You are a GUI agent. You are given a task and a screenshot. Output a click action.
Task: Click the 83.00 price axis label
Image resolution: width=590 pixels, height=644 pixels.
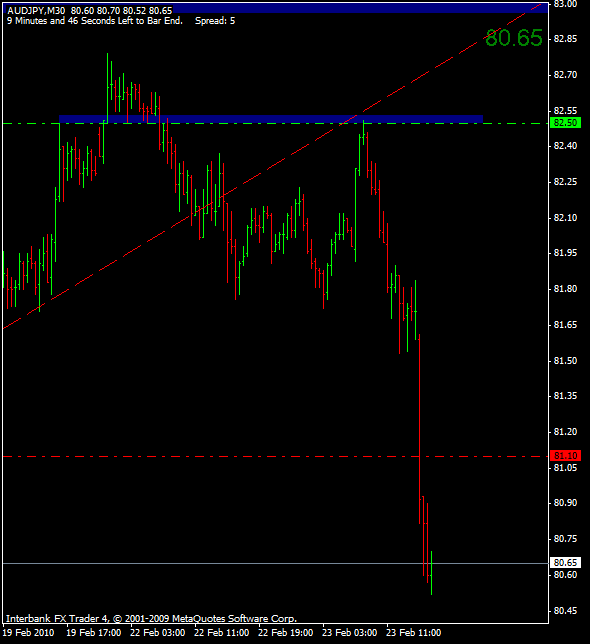click(x=565, y=4)
